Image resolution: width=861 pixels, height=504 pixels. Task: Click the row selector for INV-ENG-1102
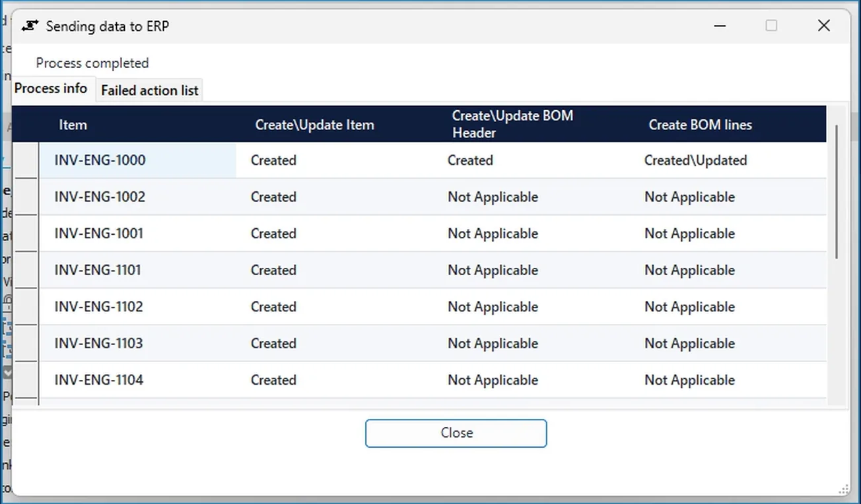(x=26, y=307)
